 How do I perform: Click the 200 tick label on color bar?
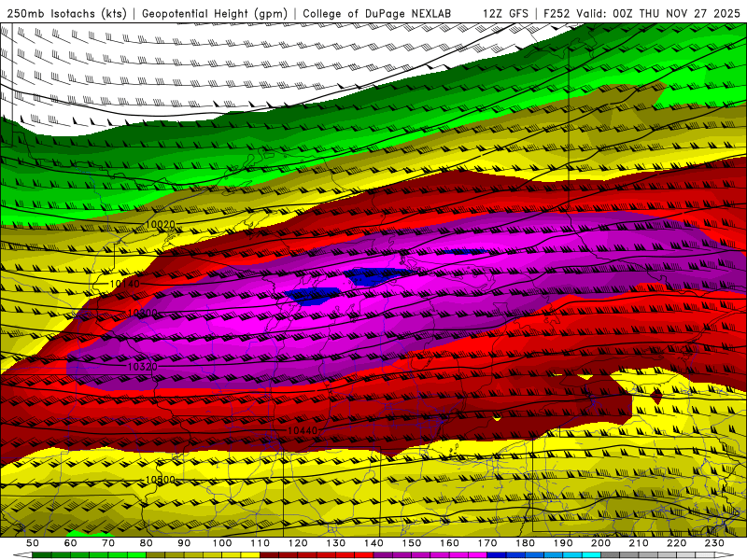(x=600, y=543)
